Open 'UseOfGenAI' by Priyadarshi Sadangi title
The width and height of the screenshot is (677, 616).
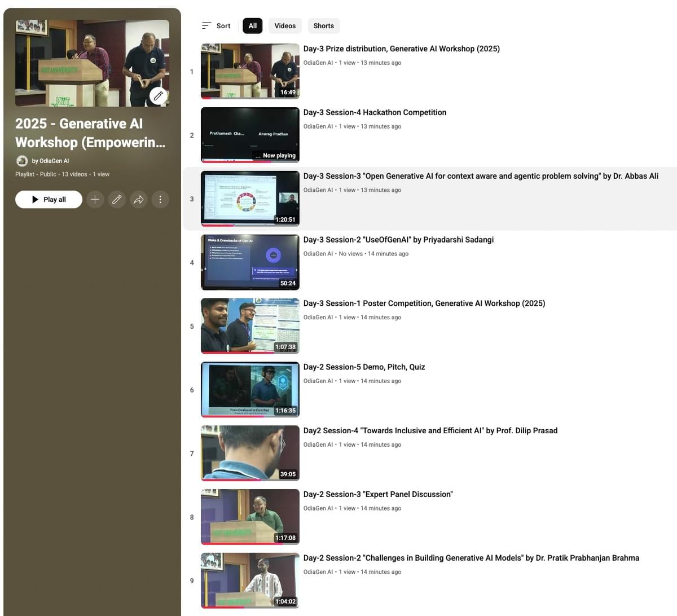tap(398, 240)
